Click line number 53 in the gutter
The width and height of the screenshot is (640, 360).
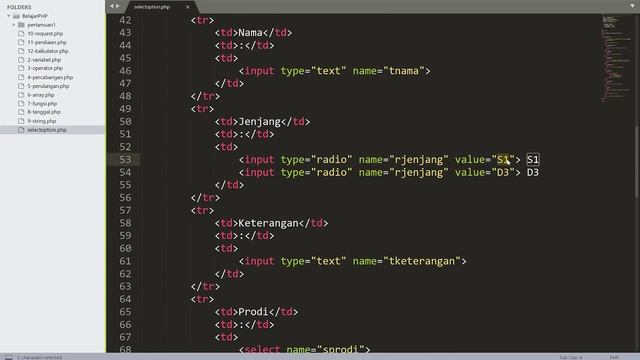(x=125, y=160)
